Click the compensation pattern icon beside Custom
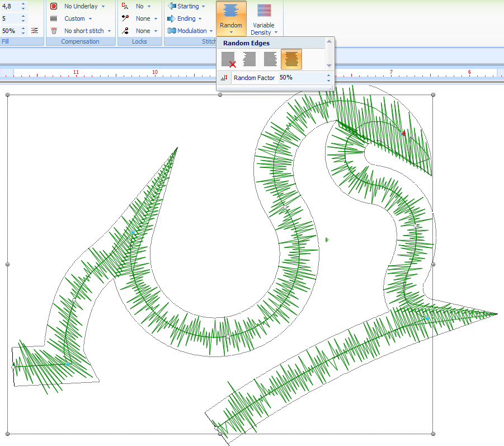This screenshot has width=504, height=446. (x=53, y=18)
